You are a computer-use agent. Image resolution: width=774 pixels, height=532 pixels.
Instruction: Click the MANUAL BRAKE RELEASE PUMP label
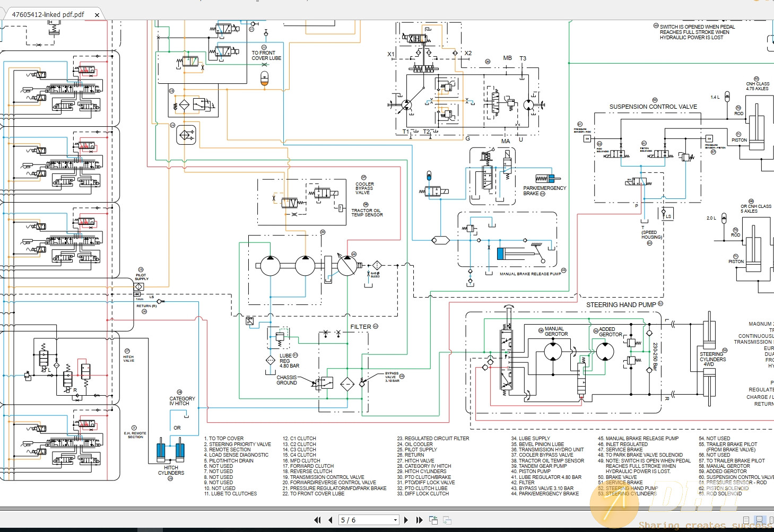tap(530, 274)
